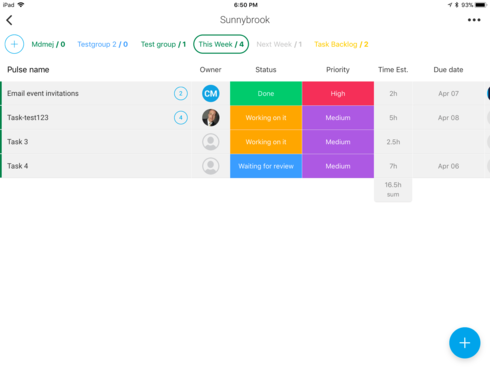Go back using the left chevron

9,20
